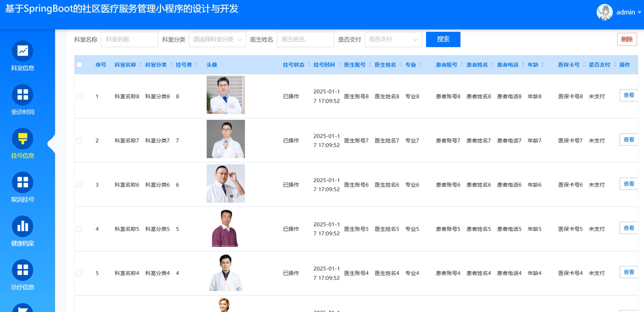Image resolution: width=644 pixels, height=312 pixels.
Task: Click the 操作 column header
Action: tap(625, 65)
